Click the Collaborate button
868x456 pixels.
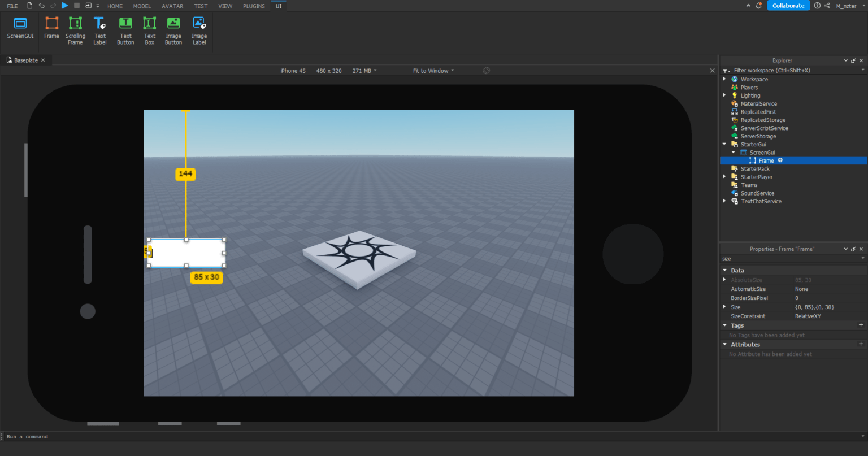click(x=788, y=5)
